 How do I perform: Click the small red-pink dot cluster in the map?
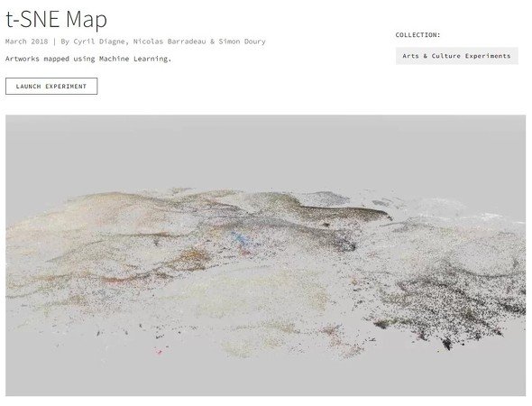[159, 352]
